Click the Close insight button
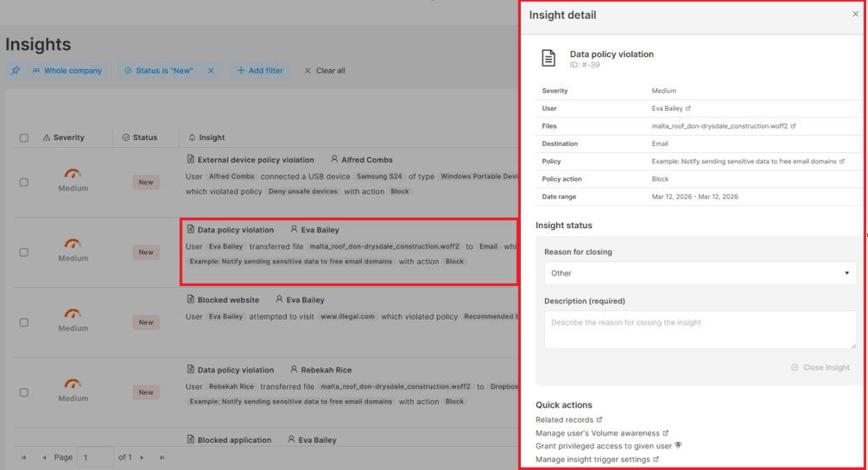Image resolution: width=868 pixels, height=470 pixels. pos(820,367)
